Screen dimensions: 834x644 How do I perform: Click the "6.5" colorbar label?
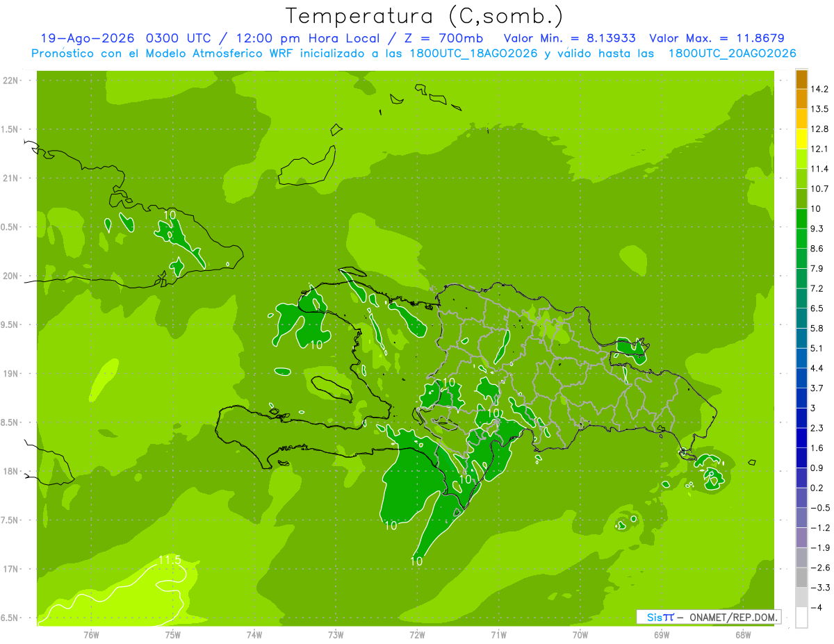point(818,308)
